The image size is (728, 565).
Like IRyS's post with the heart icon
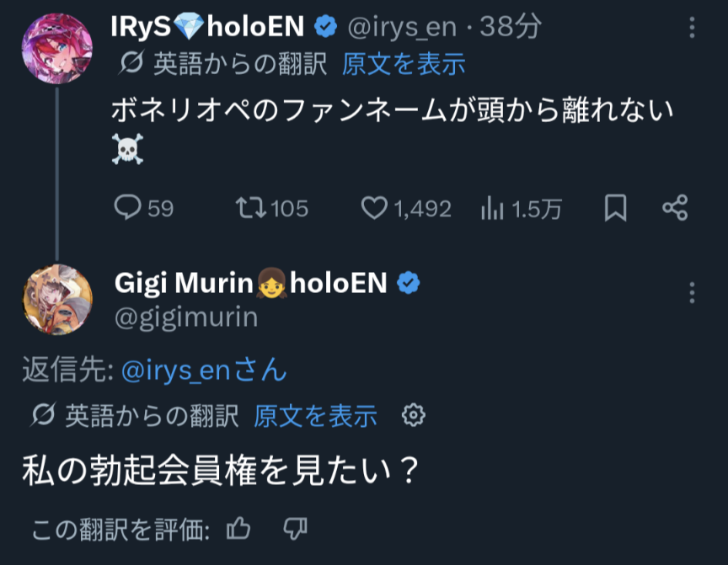pos(373,208)
